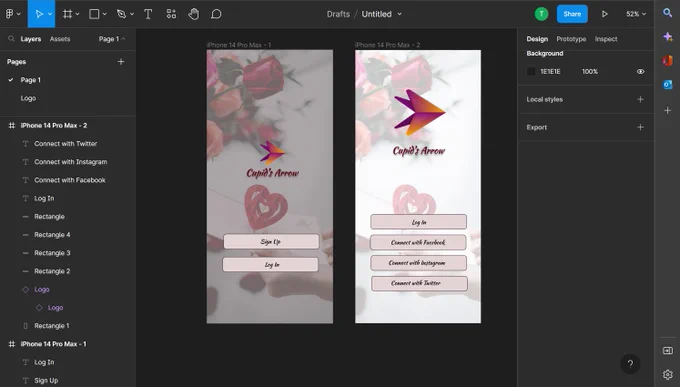Select the Rectangle shape tool
This screenshot has width=680, height=387.
coord(94,14)
